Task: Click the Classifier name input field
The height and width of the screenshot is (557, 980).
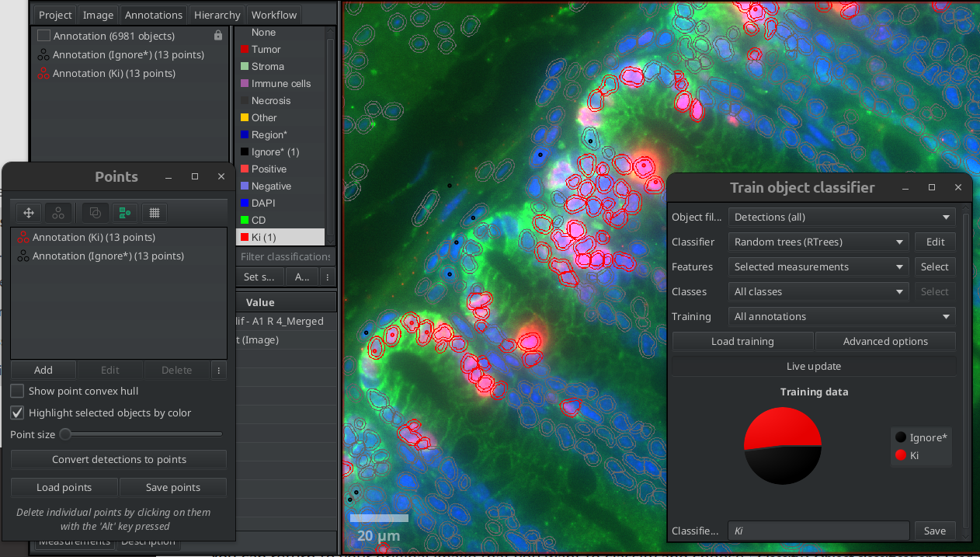Action: pyautogui.click(x=818, y=531)
